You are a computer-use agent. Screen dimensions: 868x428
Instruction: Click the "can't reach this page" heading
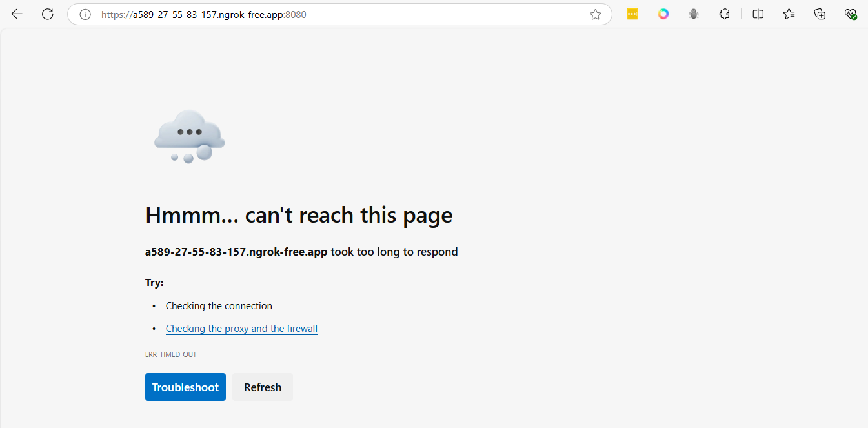tap(299, 215)
